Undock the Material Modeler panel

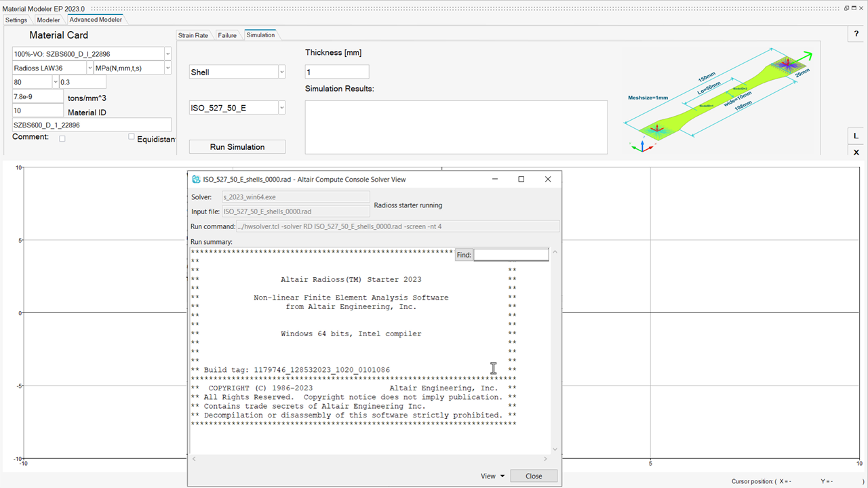point(846,8)
